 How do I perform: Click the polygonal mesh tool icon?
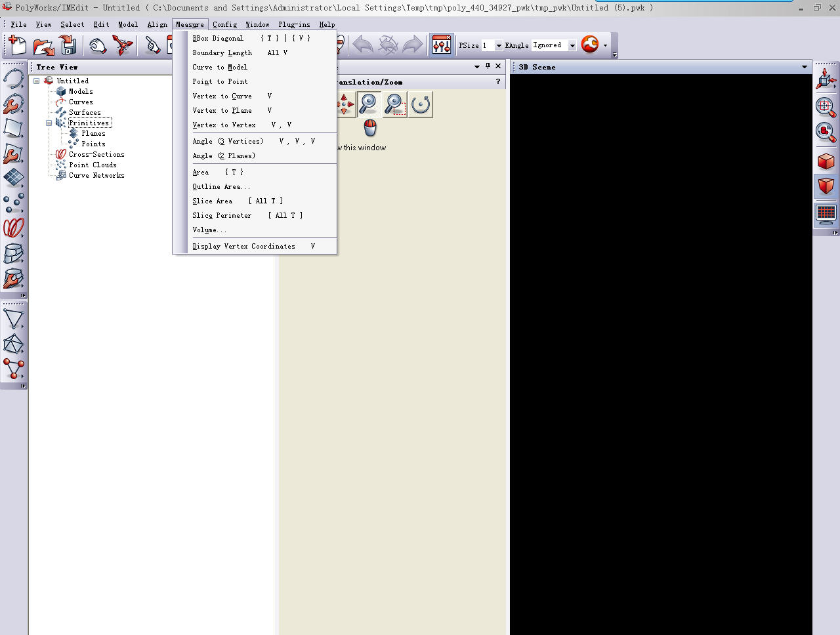pos(13,344)
